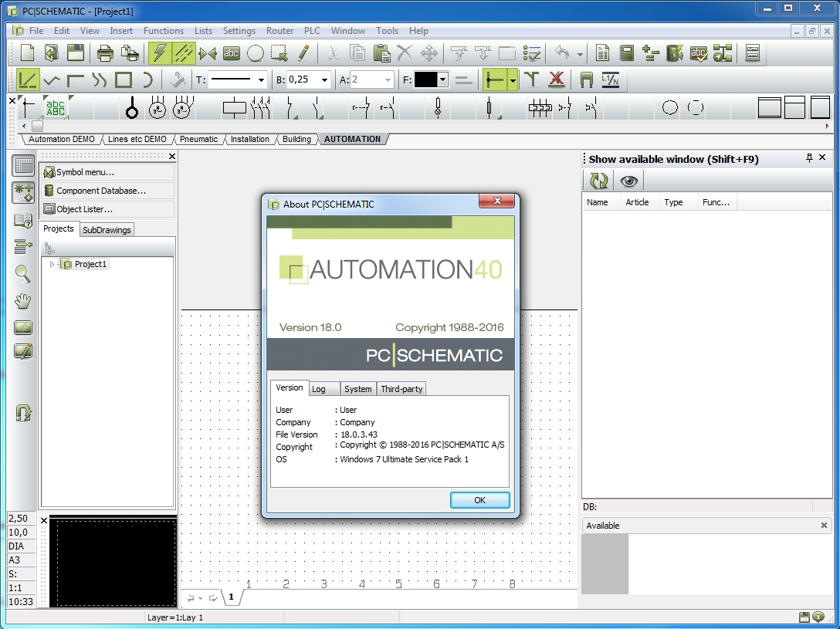The height and width of the screenshot is (629, 840).
Task: Click the jumper link icon
Action: point(586,79)
